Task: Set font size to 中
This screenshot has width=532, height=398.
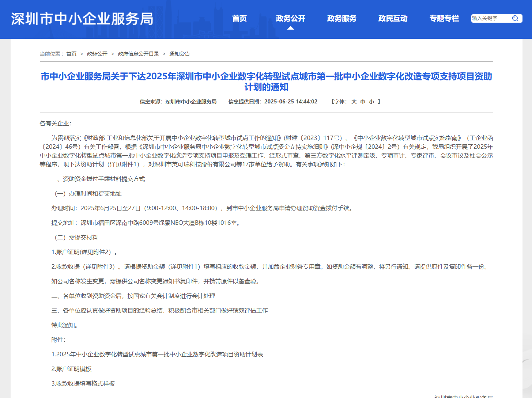Action: click(x=363, y=102)
